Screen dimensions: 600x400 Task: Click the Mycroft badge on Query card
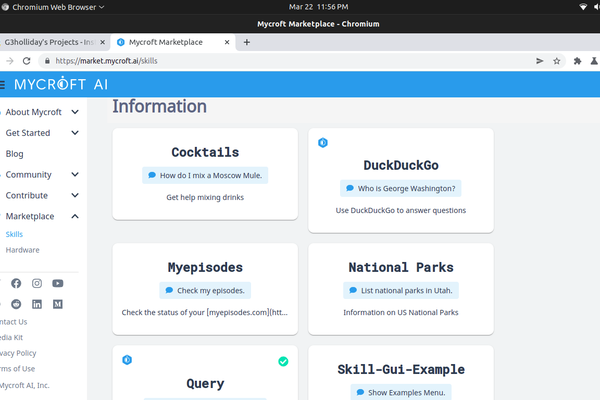[x=127, y=360]
